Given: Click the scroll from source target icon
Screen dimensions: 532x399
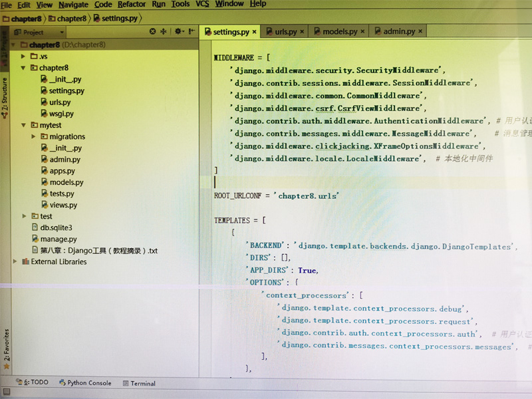Looking at the screenshot, I should [x=153, y=31].
